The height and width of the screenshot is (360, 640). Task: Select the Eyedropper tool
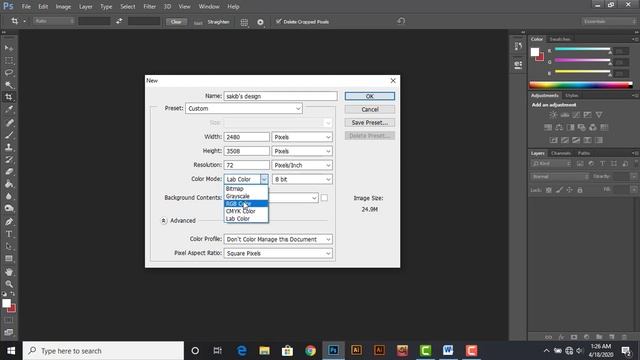[9, 109]
